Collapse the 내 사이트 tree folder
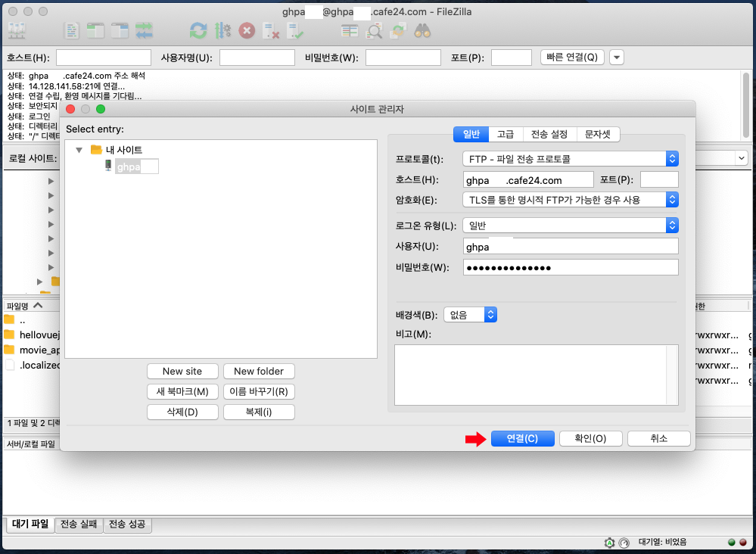This screenshot has width=756, height=554. click(x=79, y=150)
